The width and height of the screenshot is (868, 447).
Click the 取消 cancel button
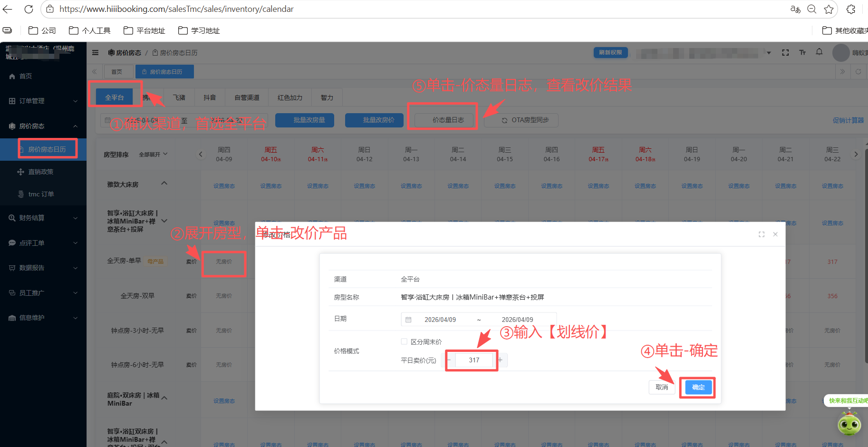(662, 388)
